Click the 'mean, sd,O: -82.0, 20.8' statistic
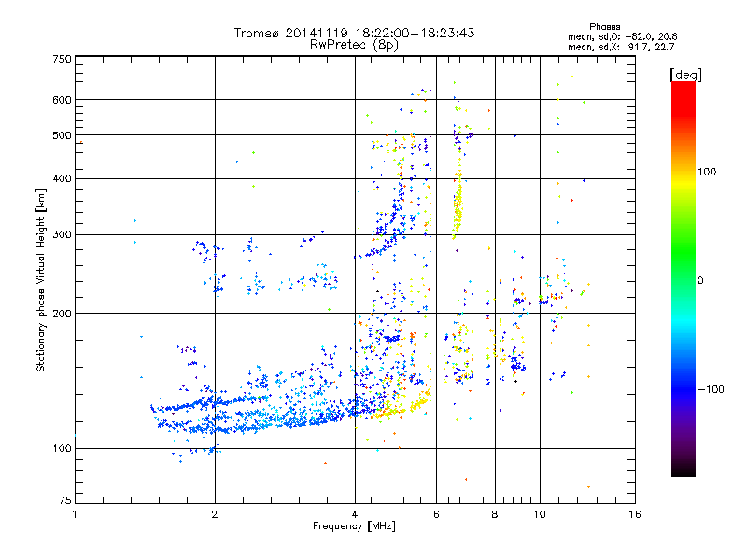Image resolution: width=747 pixels, height=560 pixels. pos(622,36)
